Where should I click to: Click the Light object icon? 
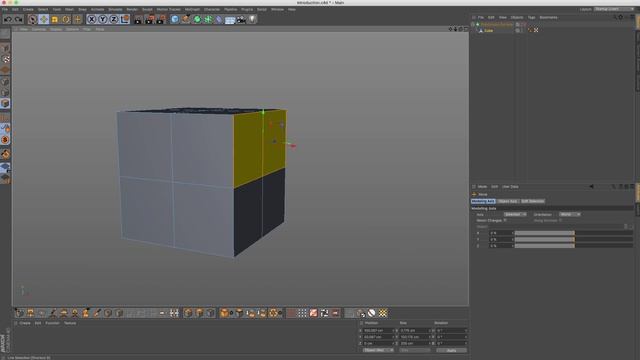252,19
